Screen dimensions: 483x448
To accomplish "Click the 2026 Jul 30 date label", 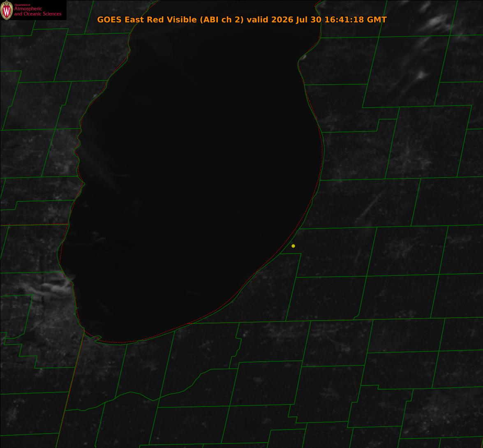I will (297, 19).
